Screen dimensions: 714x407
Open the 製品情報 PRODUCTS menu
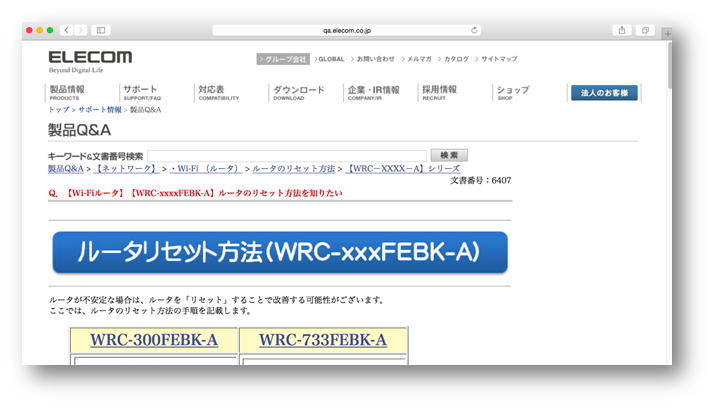coord(67,92)
